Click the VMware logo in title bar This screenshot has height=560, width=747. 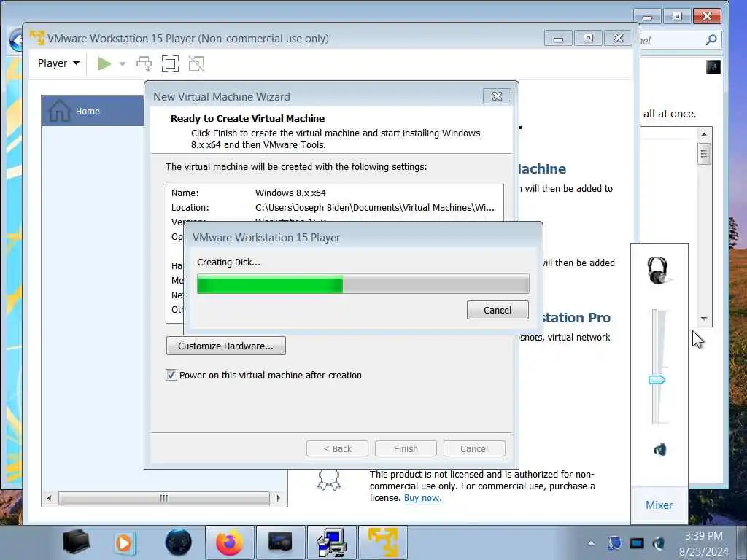click(37, 38)
